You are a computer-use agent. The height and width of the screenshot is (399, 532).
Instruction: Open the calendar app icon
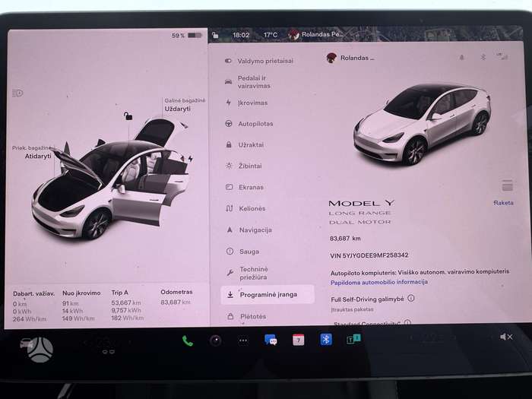[298, 340]
